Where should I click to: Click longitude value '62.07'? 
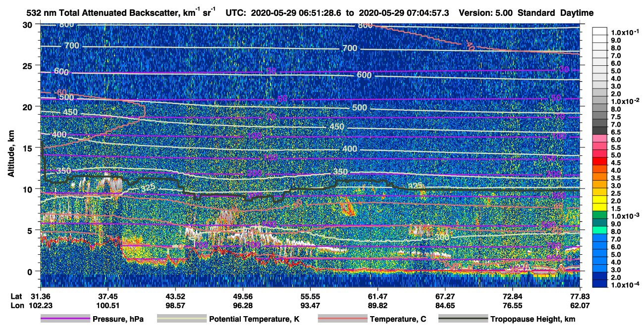(x=580, y=305)
